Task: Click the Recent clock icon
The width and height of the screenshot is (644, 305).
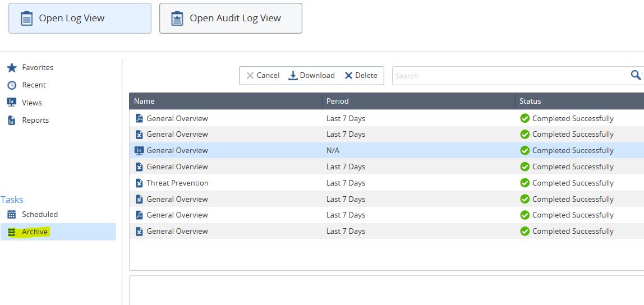Action: click(x=11, y=85)
